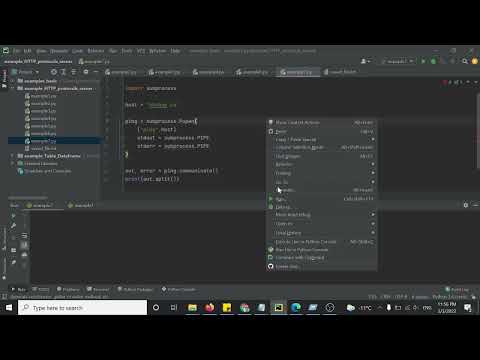Click the Rerun icon in Run panel

pyautogui.click(x=13, y=216)
